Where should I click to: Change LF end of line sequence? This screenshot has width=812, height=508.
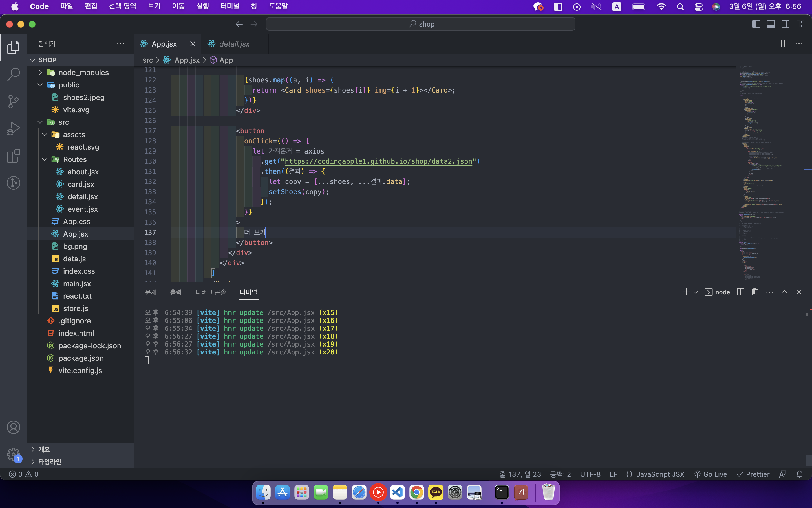(613, 474)
